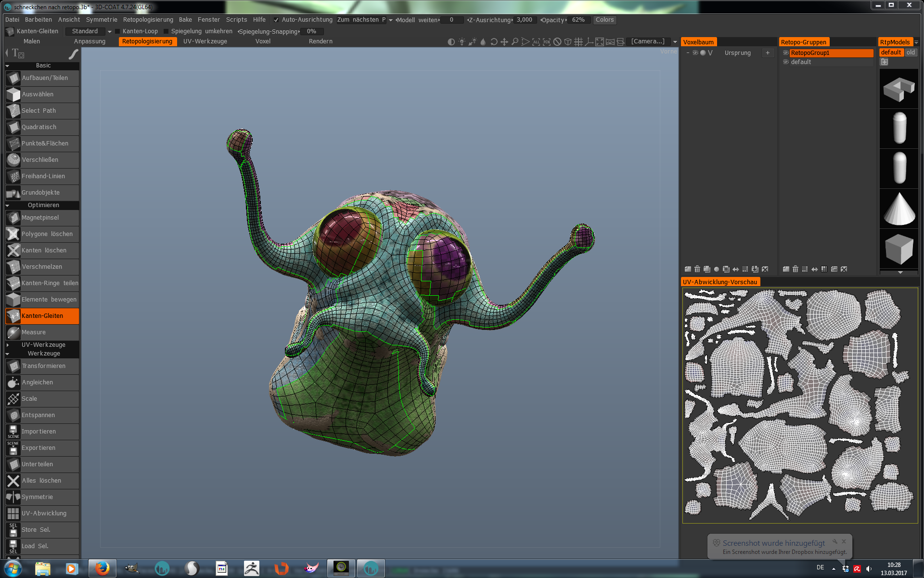Select the Symmetrie tool icon
924x578 pixels.
pyautogui.click(x=13, y=497)
